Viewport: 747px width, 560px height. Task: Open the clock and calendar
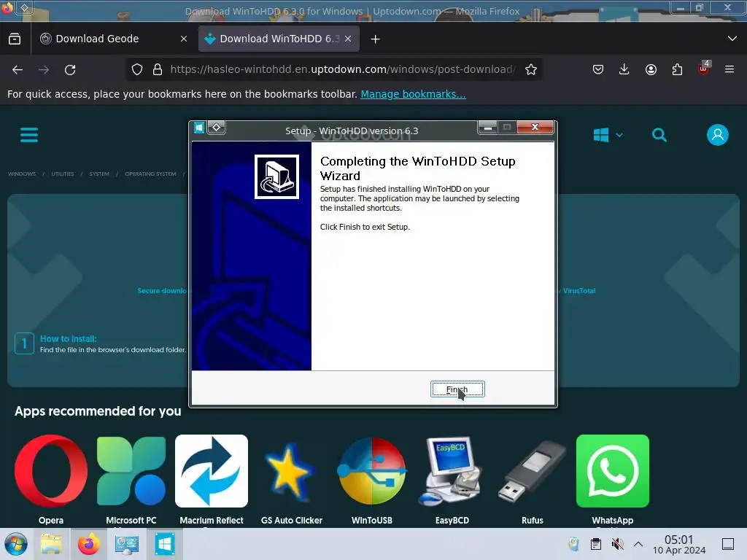[x=679, y=544]
